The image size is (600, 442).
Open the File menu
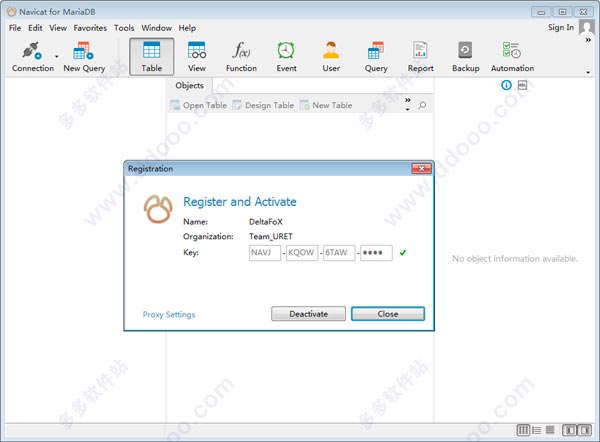[x=15, y=28]
